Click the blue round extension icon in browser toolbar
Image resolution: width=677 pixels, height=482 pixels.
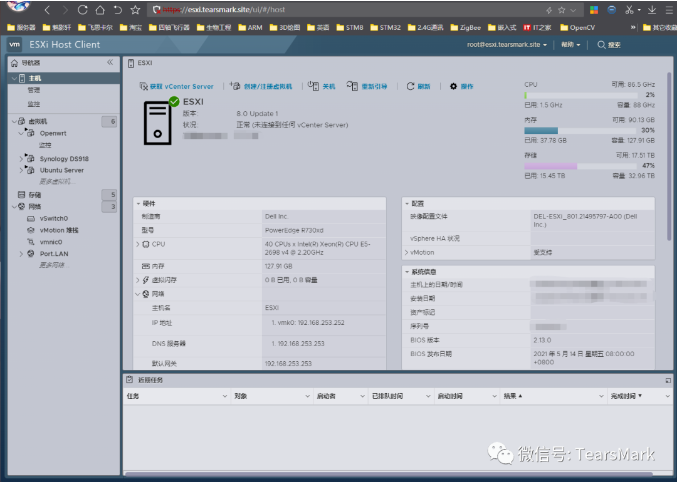click(x=612, y=10)
